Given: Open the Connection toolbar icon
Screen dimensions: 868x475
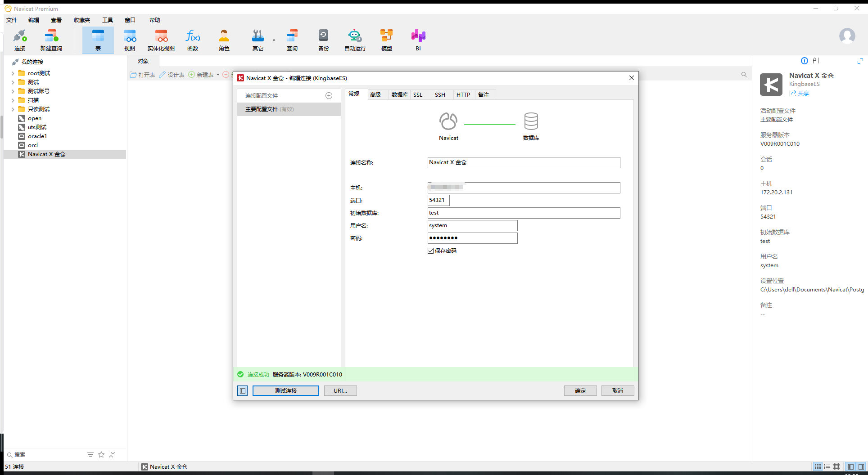Looking at the screenshot, I should 20,40.
